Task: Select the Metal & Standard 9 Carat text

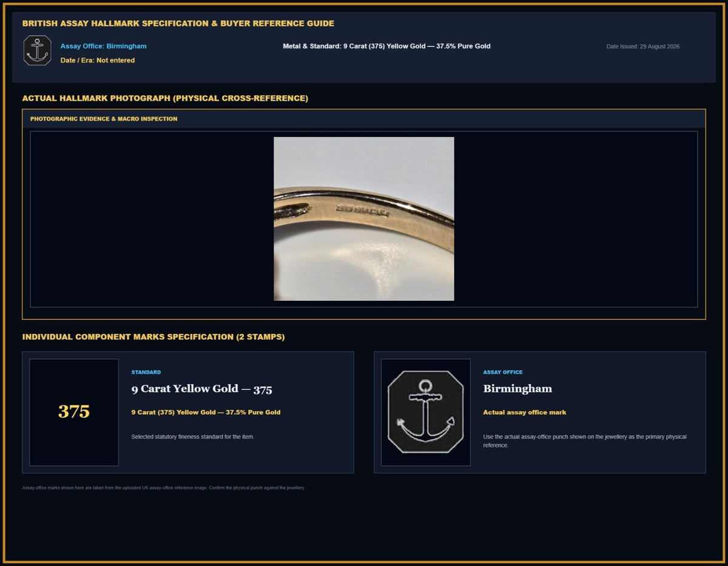Action: [386, 46]
